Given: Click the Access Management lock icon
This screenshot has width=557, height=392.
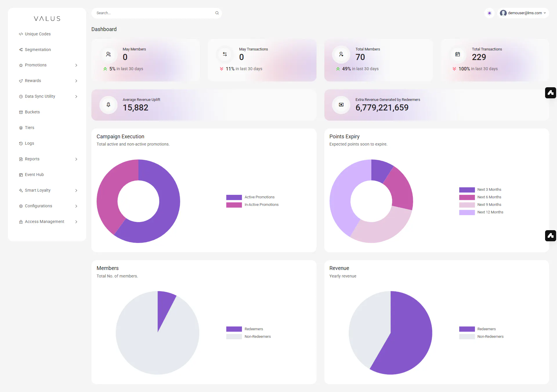Looking at the screenshot, I should [21, 222].
